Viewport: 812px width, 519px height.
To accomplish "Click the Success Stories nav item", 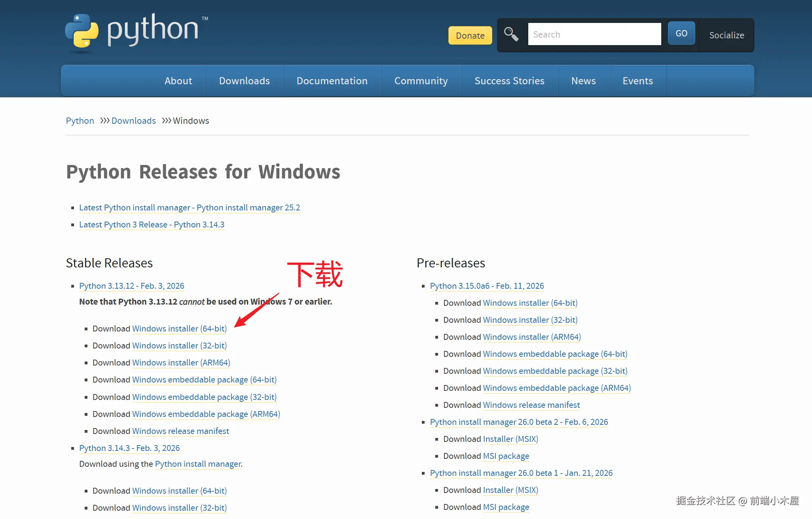I will click(509, 81).
